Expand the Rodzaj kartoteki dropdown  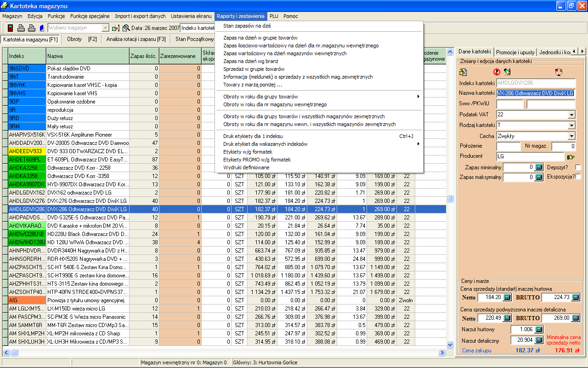(x=571, y=125)
